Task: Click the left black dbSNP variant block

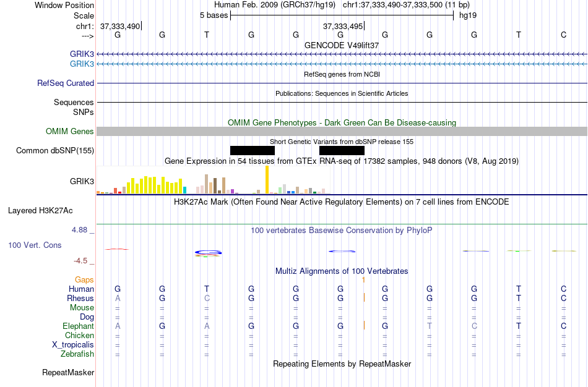Action: tap(253, 151)
